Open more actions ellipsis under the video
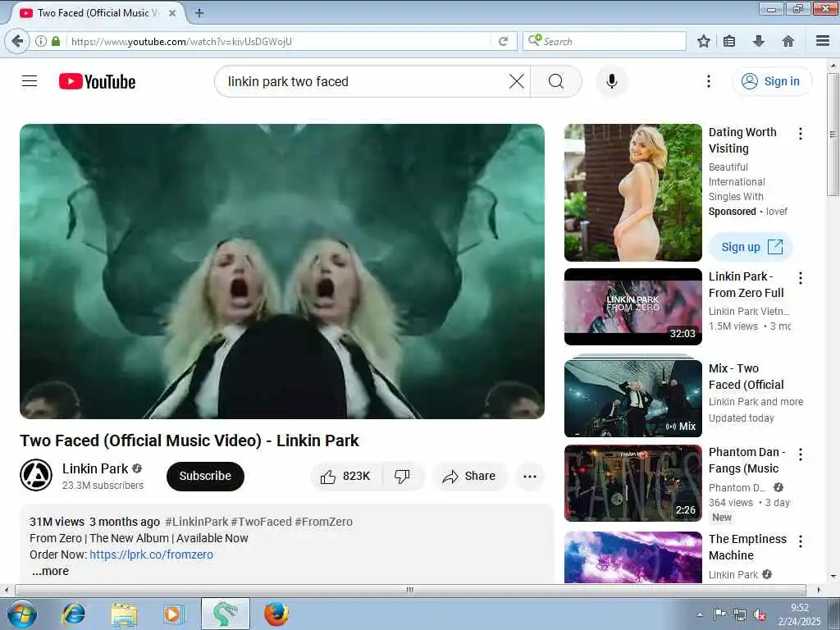 pyautogui.click(x=530, y=477)
